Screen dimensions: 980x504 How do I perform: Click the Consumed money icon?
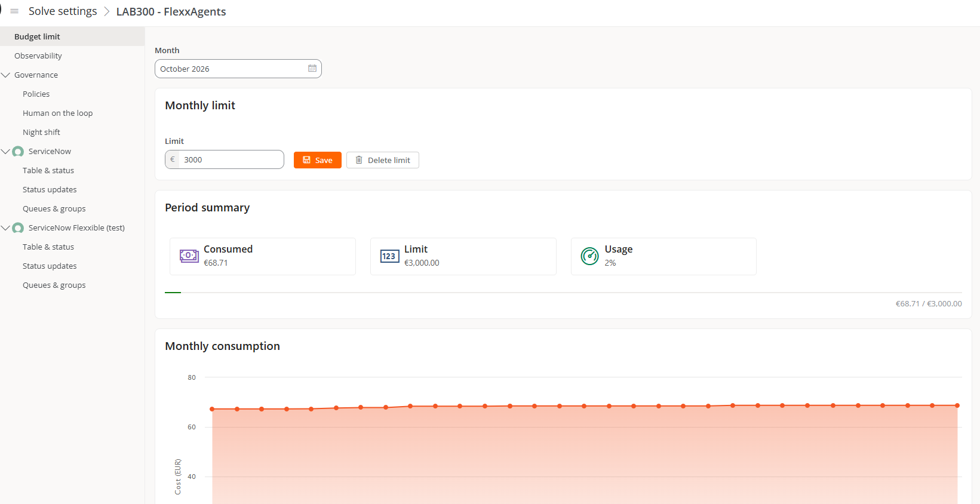coord(189,256)
